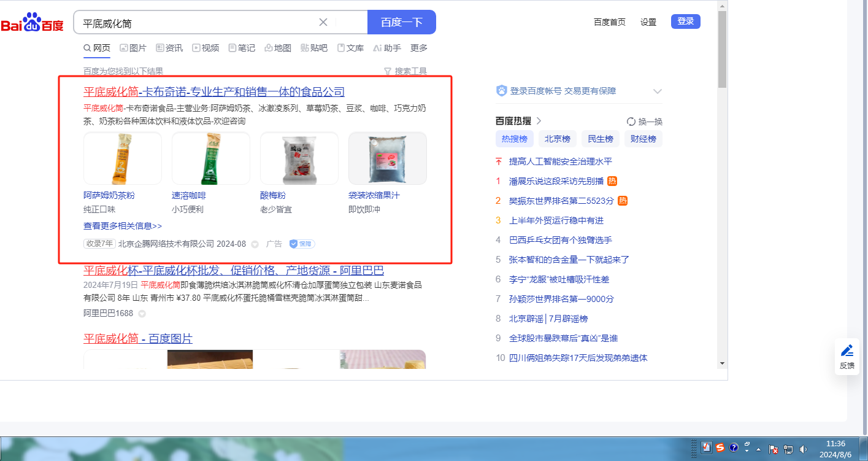
Task: Select the 贴吧 search tab
Action: (x=314, y=48)
